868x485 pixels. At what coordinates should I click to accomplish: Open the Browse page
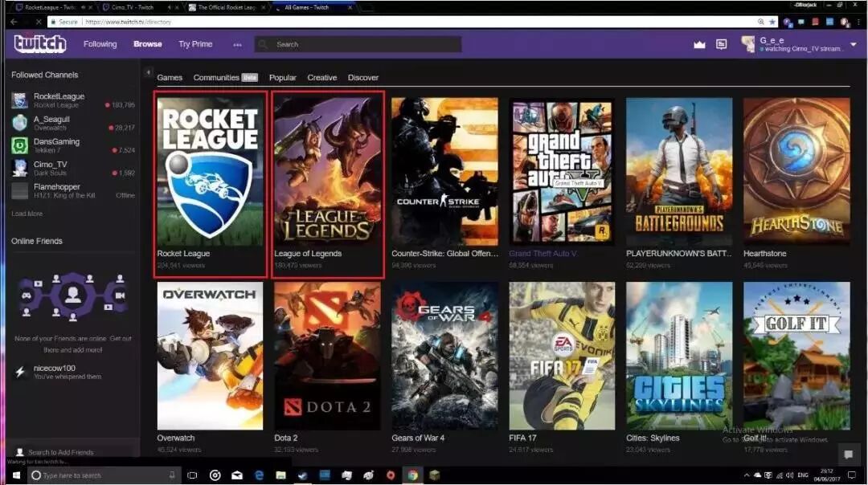148,44
